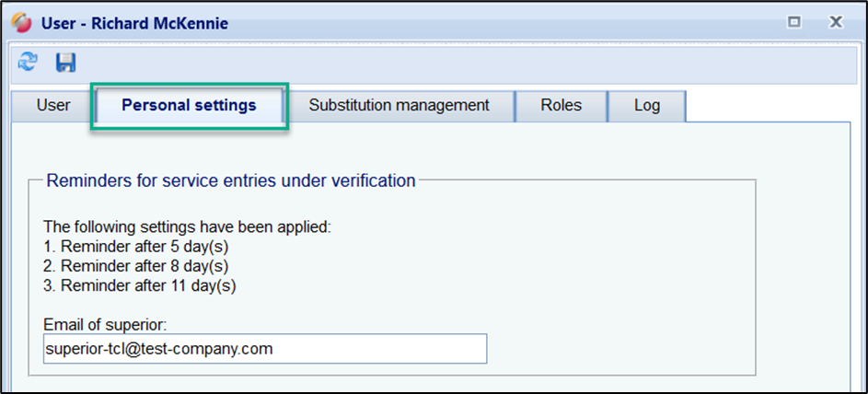Select the Personal settings tab
Viewport: 868px width, 394px height.
coord(189,106)
